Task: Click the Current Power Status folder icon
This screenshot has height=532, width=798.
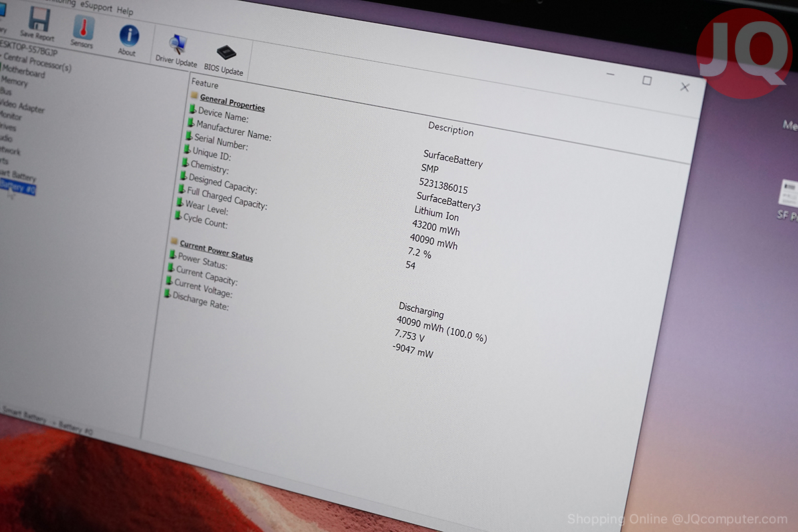Action: click(174, 241)
